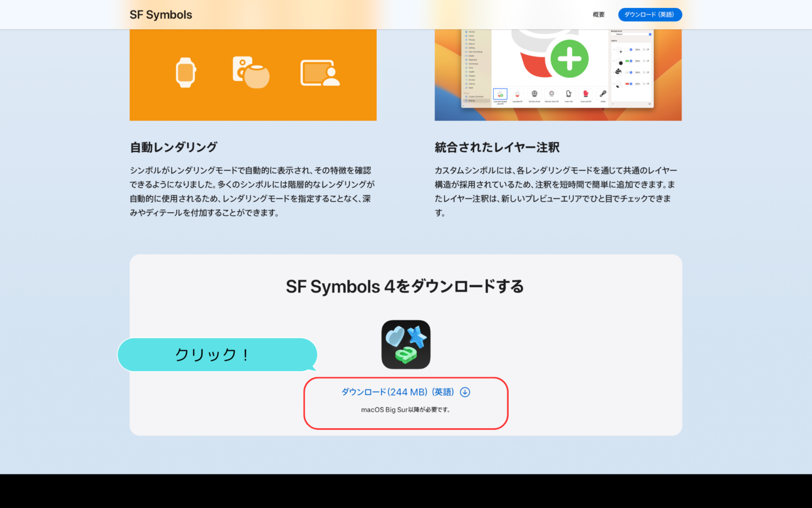Click the ダウンロード（244 MB）（英語）link
The height and width of the screenshot is (508, 812).
pos(398,392)
